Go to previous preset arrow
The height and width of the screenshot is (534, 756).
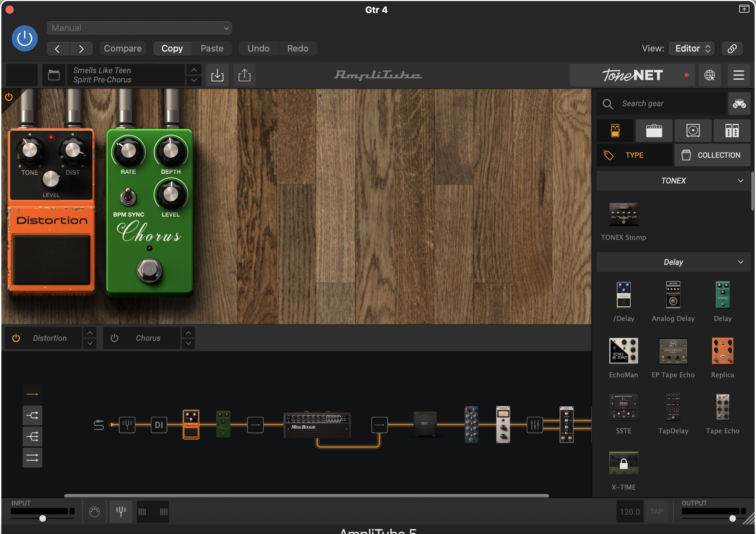click(58, 49)
